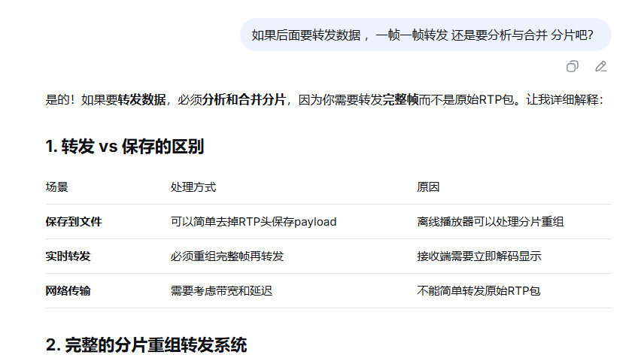Select the '保存到文件' row label
The image size is (644, 361).
[x=74, y=222]
